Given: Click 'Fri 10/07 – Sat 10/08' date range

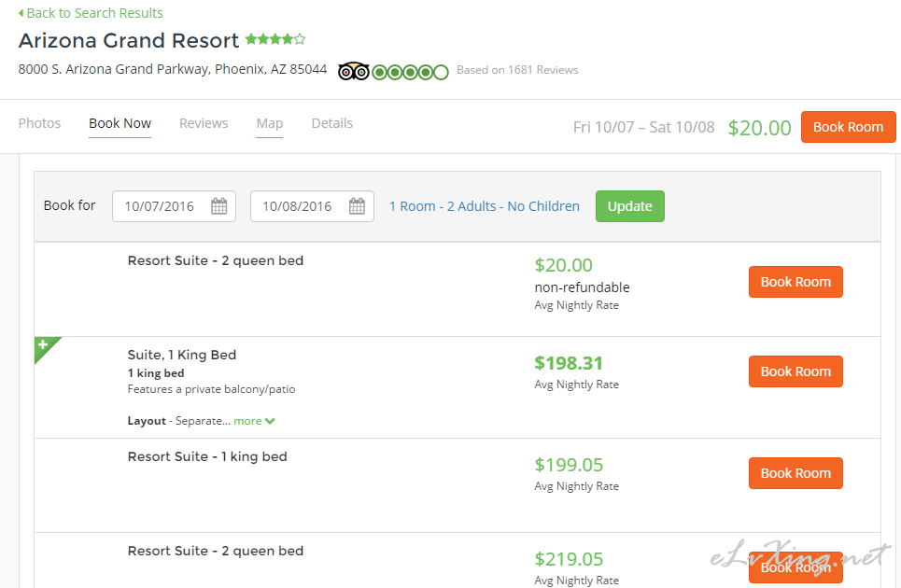Looking at the screenshot, I should pyautogui.click(x=644, y=127).
